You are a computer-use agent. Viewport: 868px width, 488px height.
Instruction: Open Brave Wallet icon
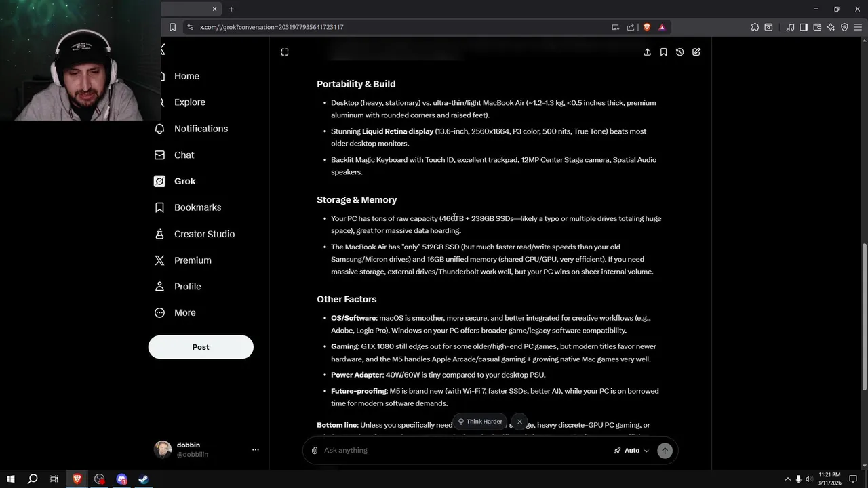[x=817, y=27]
